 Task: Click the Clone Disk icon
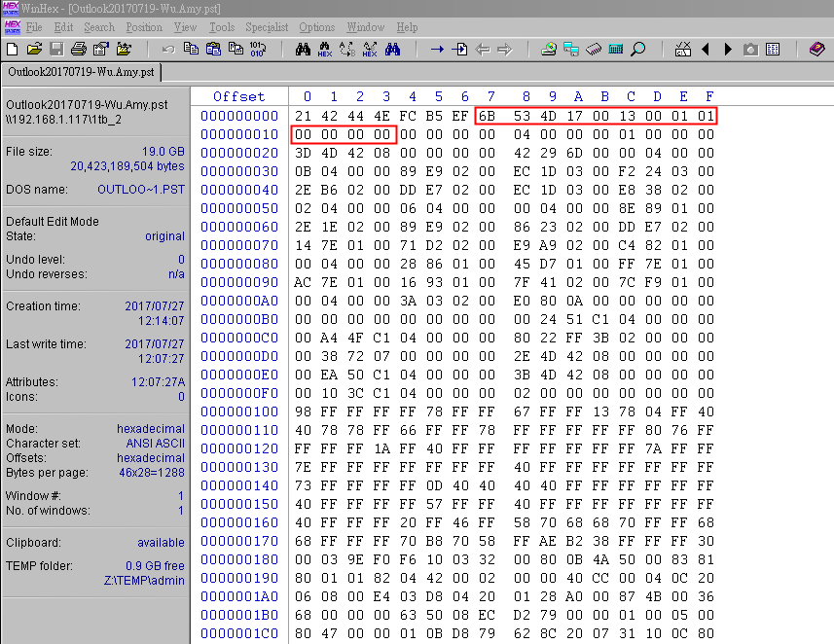pyautogui.click(x=571, y=50)
